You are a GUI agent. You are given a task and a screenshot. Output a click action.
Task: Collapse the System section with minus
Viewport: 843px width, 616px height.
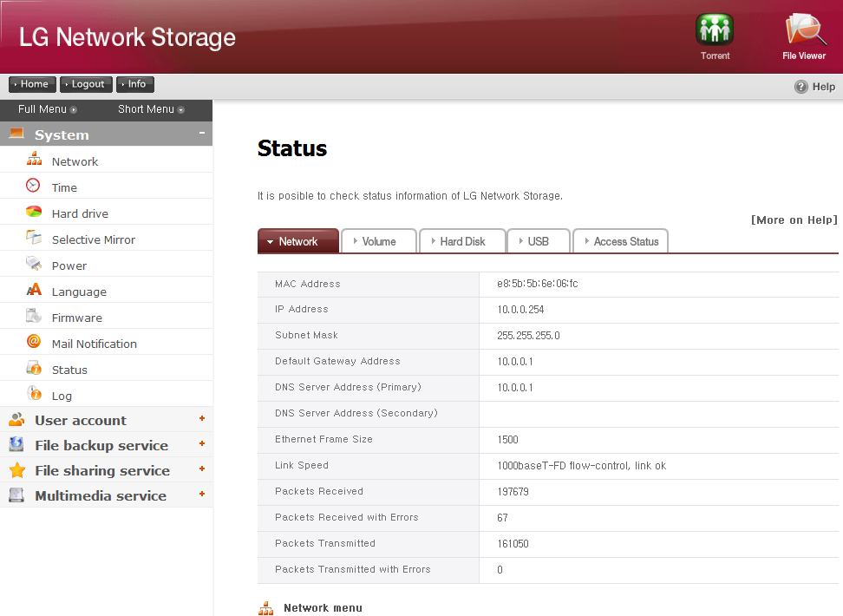pyautogui.click(x=202, y=133)
